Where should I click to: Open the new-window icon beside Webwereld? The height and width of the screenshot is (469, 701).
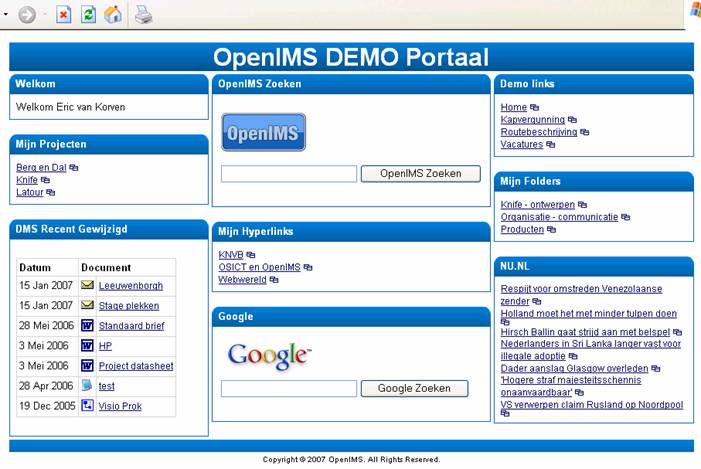[274, 280]
